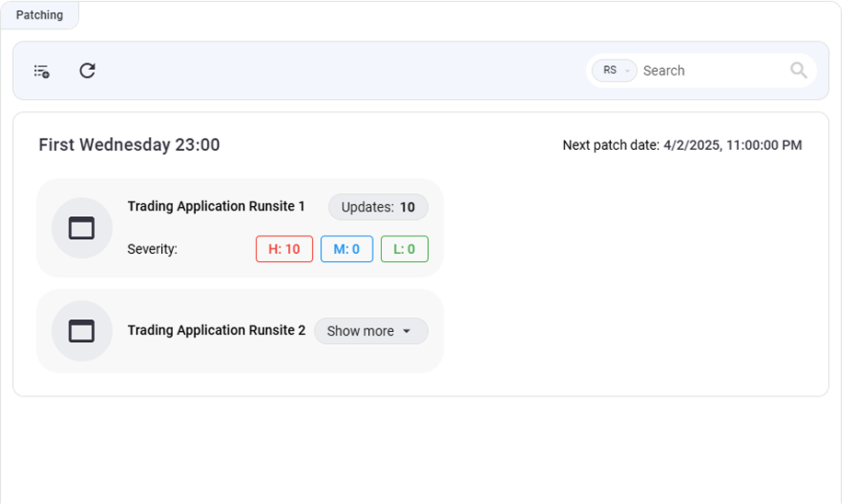Click the Severity label
The height and width of the screenshot is (504, 842).
pyautogui.click(x=152, y=249)
